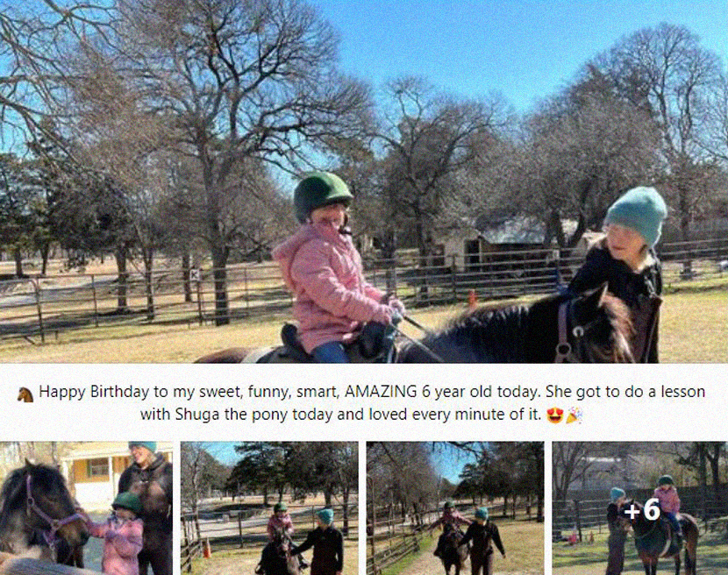
Task: Click the horse emoji before the caption
Action: click(x=25, y=394)
